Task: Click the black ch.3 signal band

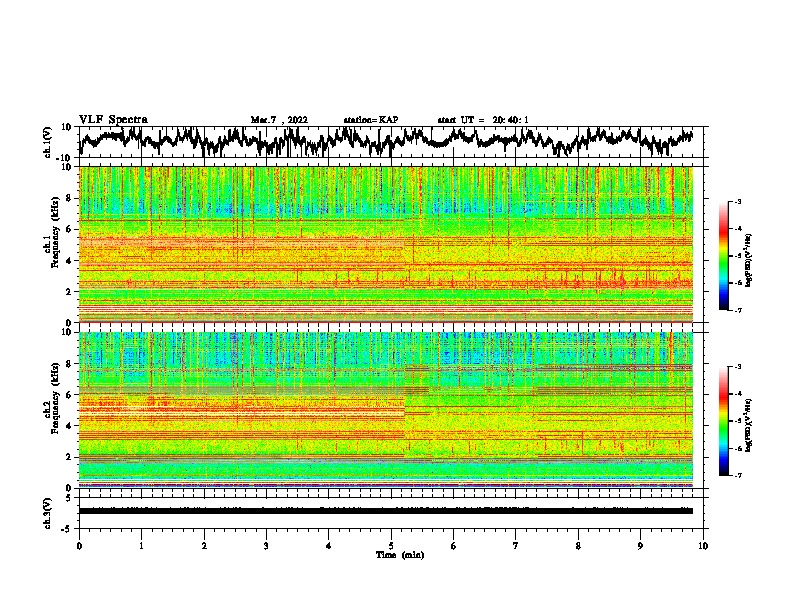Action: tap(386, 511)
